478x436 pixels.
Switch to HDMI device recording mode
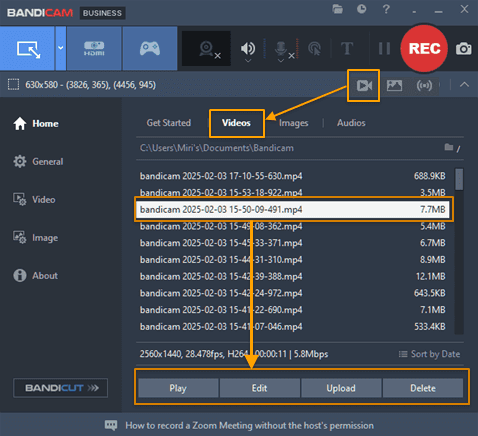(94, 49)
